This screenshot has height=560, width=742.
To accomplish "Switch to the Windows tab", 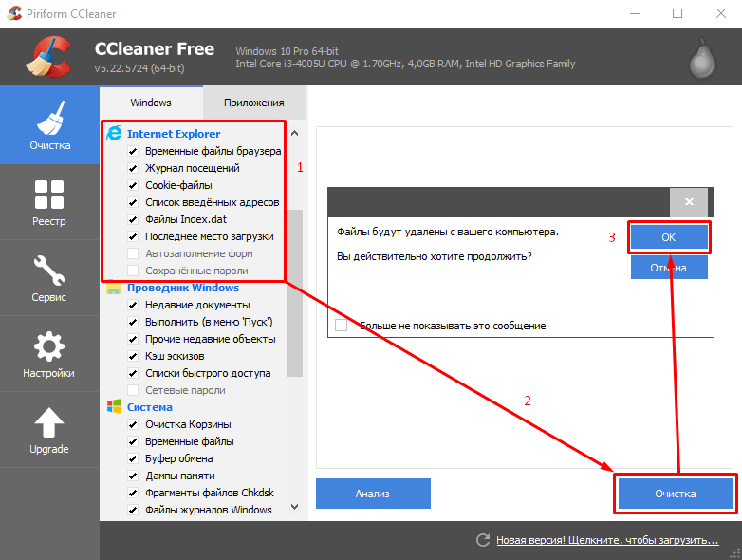I will (x=151, y=103).
